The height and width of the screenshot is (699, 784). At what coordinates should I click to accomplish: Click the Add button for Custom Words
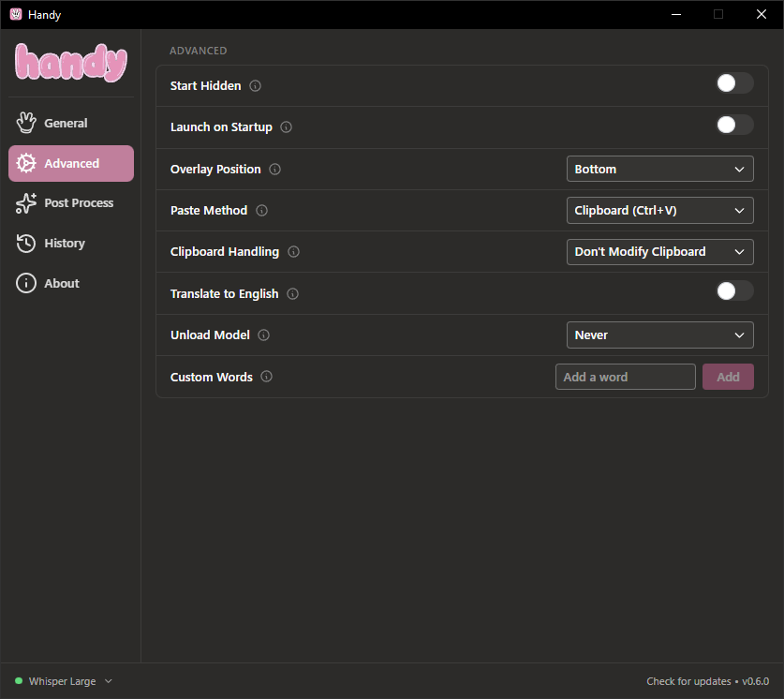tap(728, 376)
